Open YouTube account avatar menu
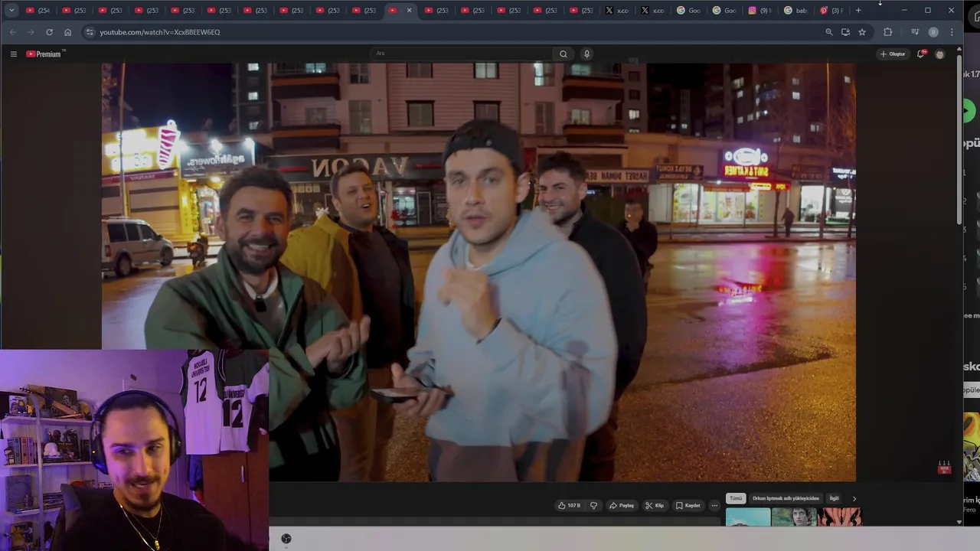Screen dimensions: 980x551 click(x=939, y=54)
